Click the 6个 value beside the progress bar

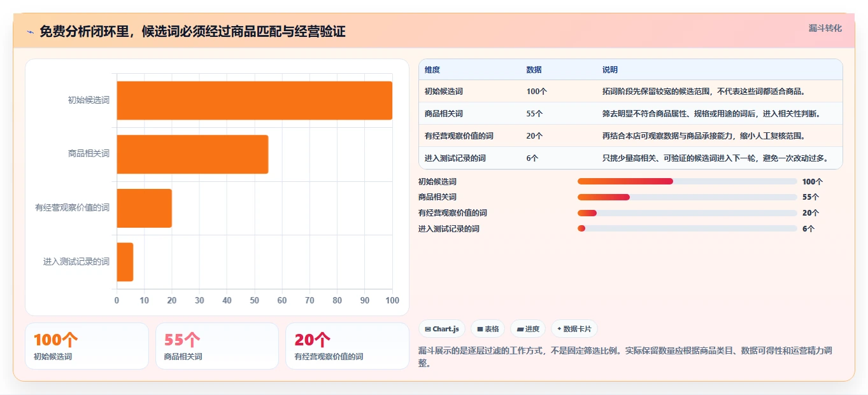[808, 229]
